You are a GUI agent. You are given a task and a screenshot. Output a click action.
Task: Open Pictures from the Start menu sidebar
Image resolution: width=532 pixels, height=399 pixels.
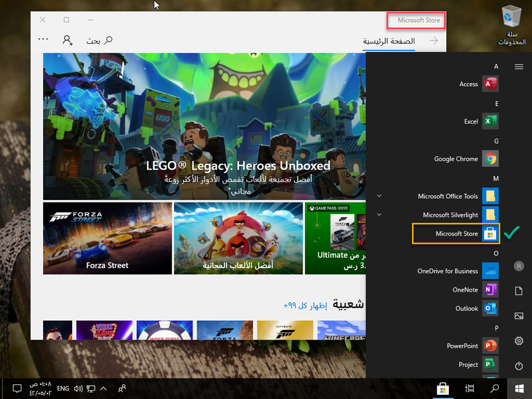[519, 316]
